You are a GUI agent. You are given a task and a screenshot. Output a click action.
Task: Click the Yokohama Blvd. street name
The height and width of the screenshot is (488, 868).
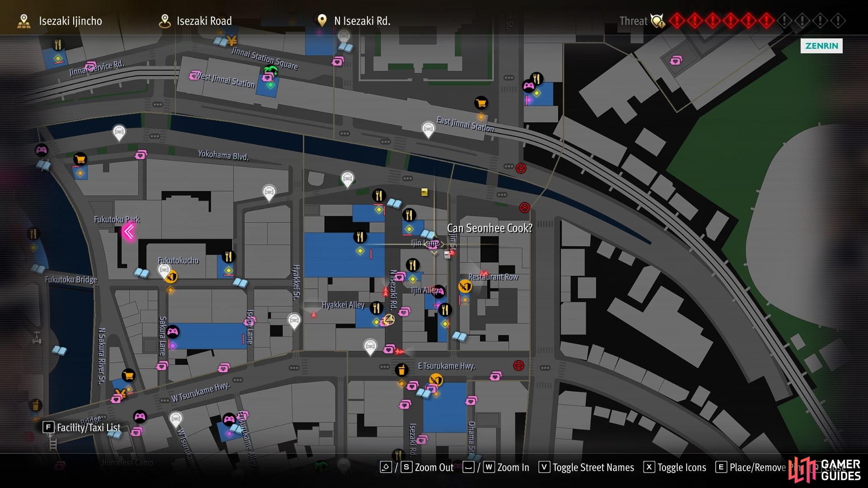tap(223, 155)
